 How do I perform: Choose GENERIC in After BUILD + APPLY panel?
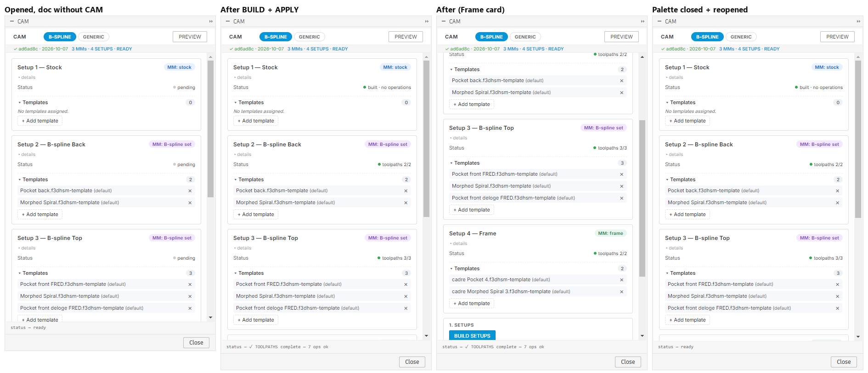(310, 37)
